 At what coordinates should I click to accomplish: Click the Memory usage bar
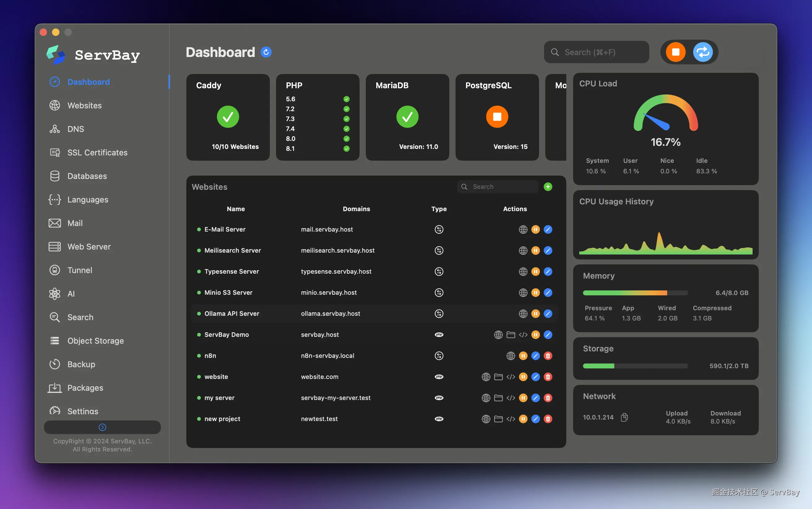(635, 293)
